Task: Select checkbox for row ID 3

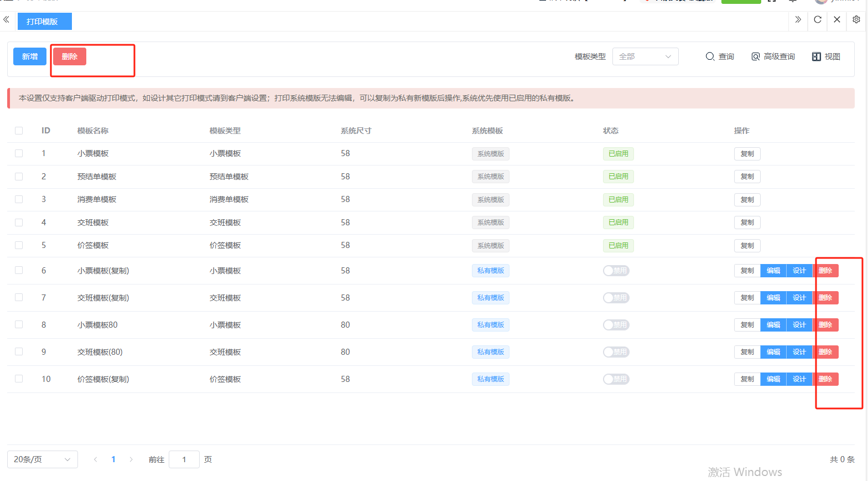Action: pos(19,199)
